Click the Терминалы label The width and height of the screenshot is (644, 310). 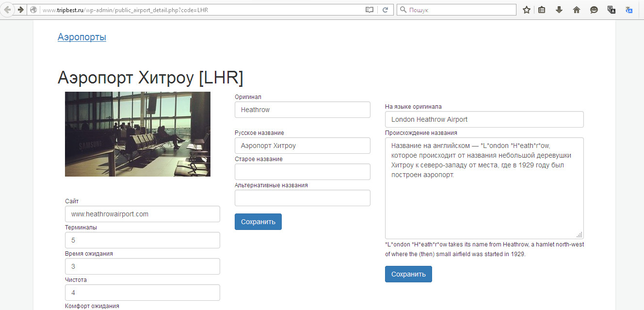click(x=81, y=228)
